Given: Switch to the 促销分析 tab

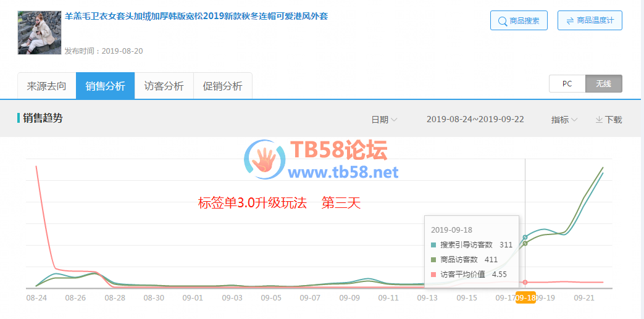Looking at the screenshot, I should coord(222,86).
